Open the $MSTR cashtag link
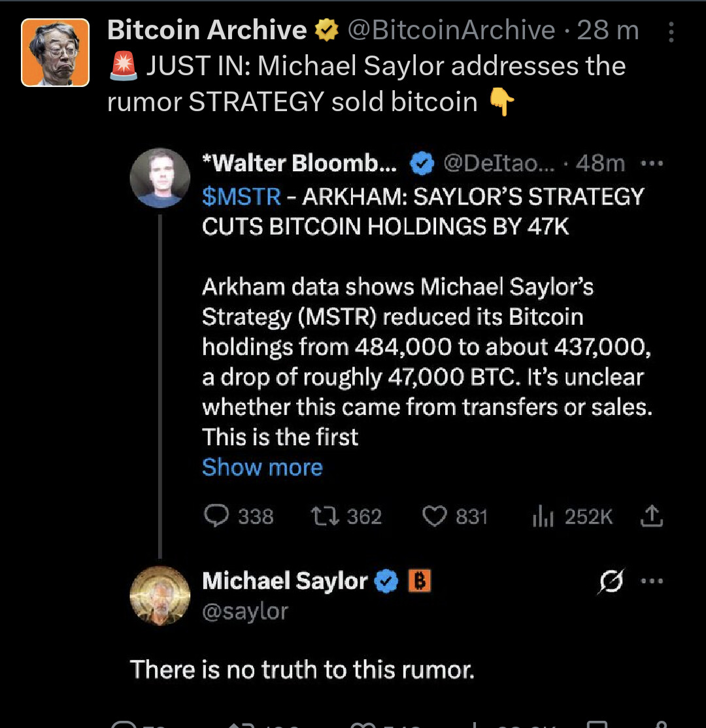Viewport: 706px width, 728px height. point(241,196)
